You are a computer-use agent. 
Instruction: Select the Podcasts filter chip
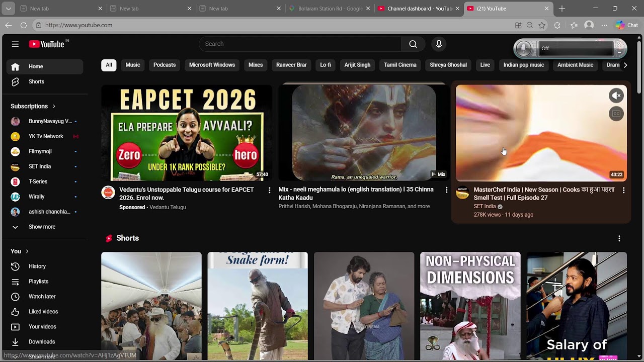[x=165, y=65]
